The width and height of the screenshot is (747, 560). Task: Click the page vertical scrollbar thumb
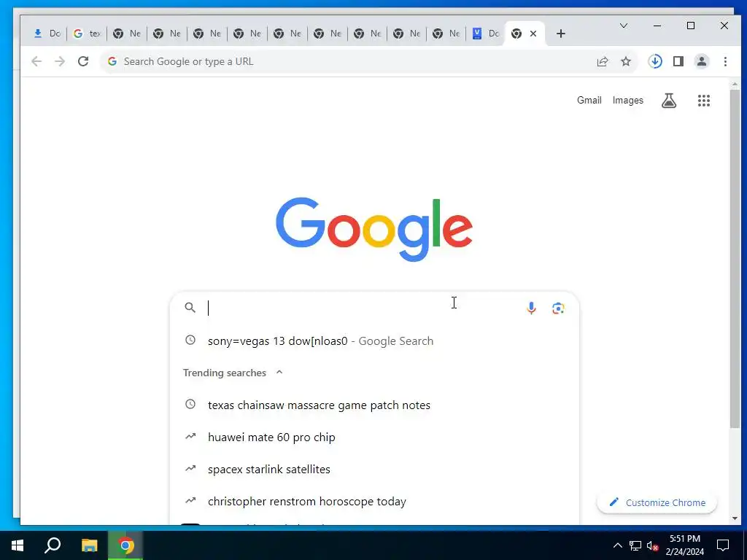click(x=735, y=257)
